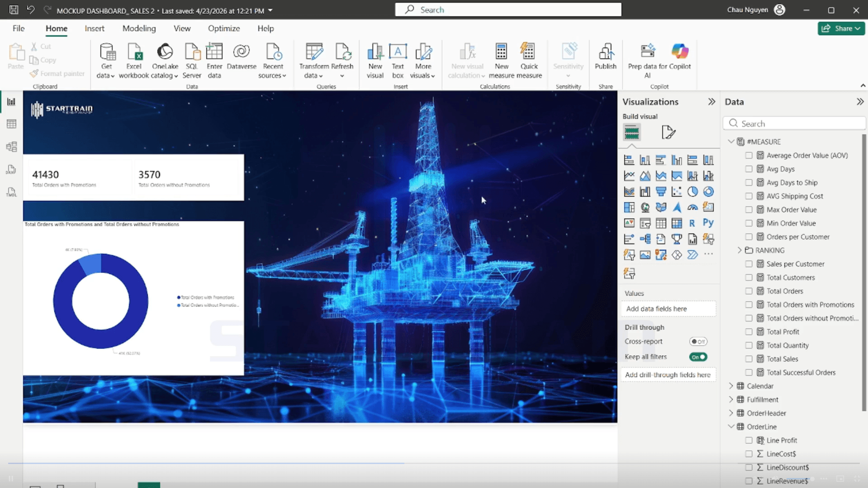Add the table visual

661,223
